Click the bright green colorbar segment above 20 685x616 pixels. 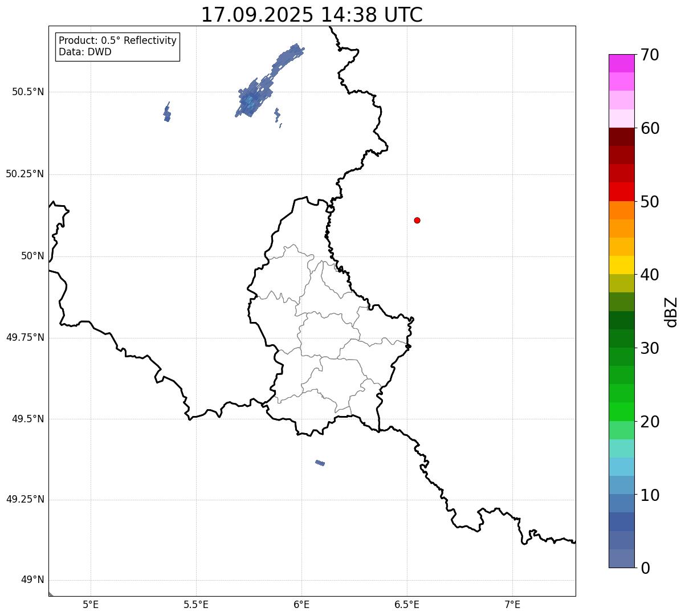click(622, 412)
